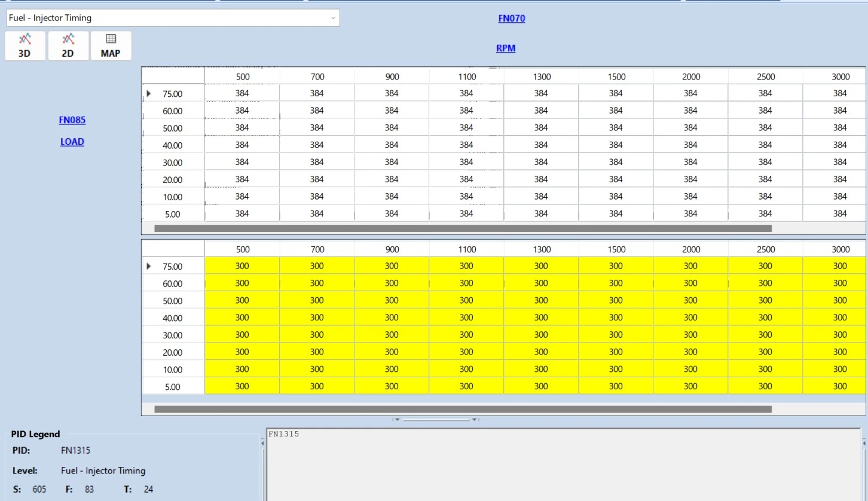Click the LOAD axis link
Viewport: 868px width, 501px height.
72,142
